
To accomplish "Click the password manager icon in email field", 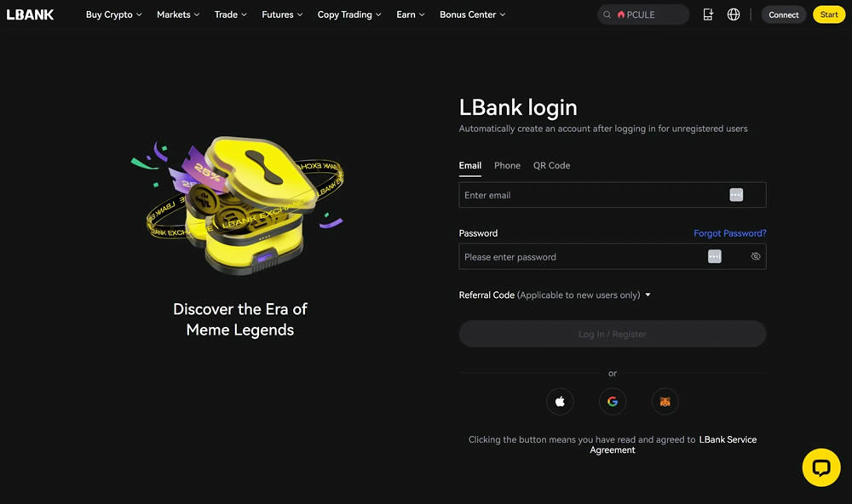I will (736, 195).
